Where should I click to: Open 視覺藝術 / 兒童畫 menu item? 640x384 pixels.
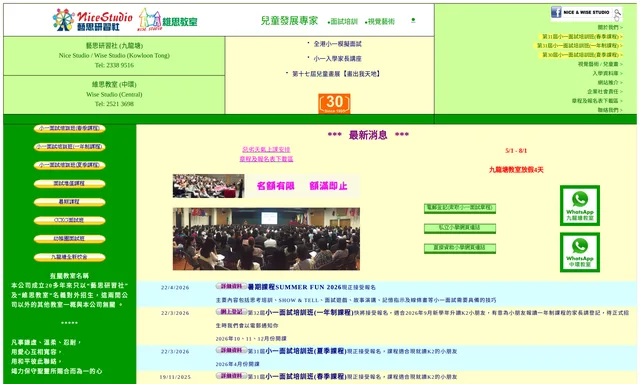coord(600,64)
